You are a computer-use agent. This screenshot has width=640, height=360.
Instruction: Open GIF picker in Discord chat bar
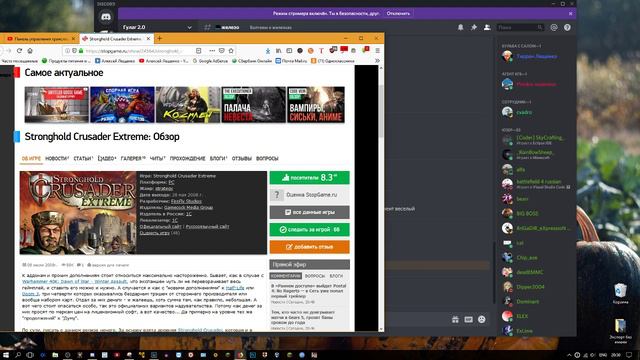point(469,320)
